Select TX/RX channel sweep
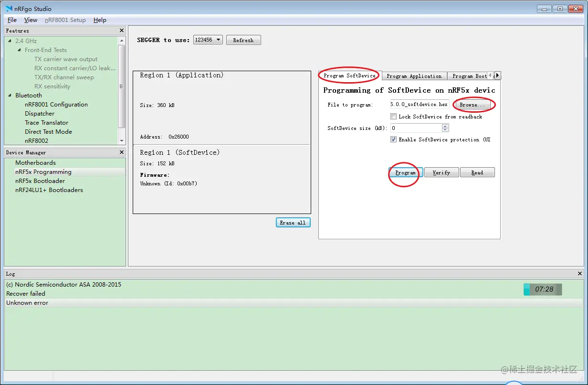The height and width of the screenshot is (385, 588). pyautogui.click(x=64, y=77)
